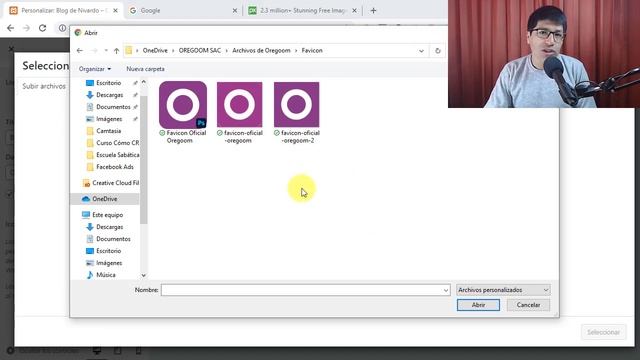Navigate to Archivos de Oregoom breadcrumb

pos(261,51)
